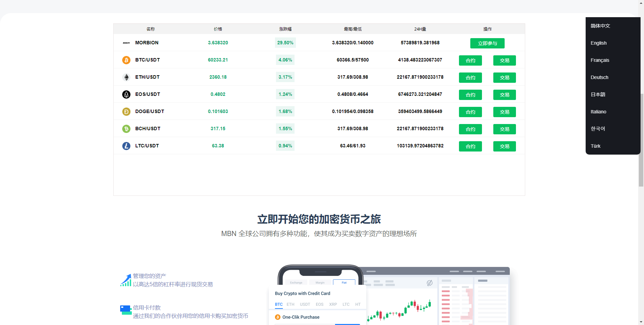Click the 立即参与 button for MORBION
Image resolution: width=644 pixels, height=325 pixels.
487,43
